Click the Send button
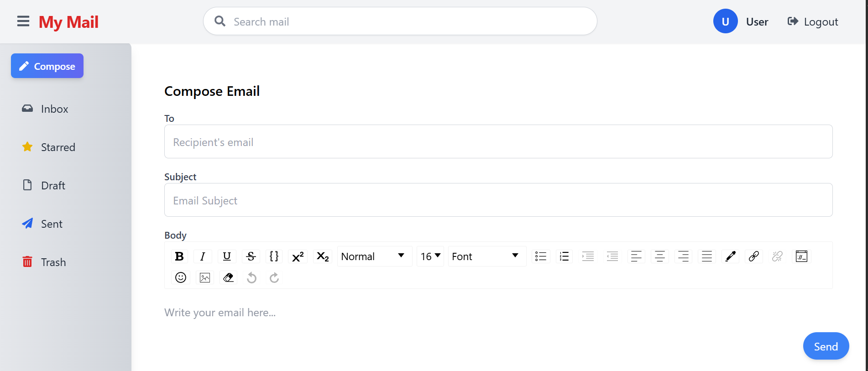The height and width of the screenshot is (371, 868). click(x=826, y=346)
